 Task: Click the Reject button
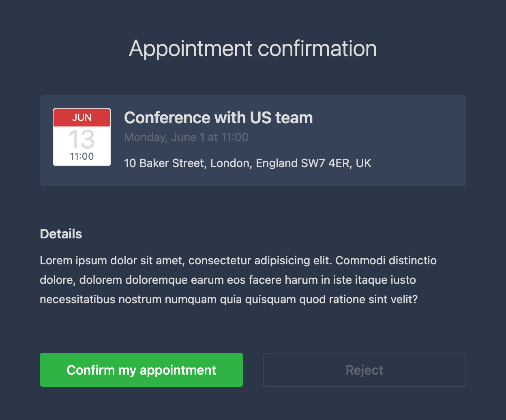click(364, 370)
